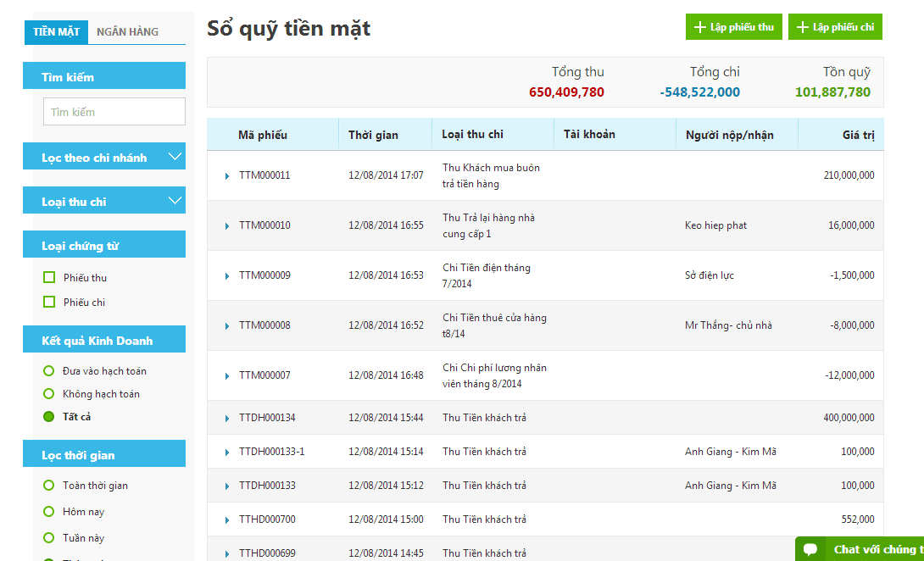
Task: Switch to the NGÂN HÀNG tab
Action: pos(127,32)
